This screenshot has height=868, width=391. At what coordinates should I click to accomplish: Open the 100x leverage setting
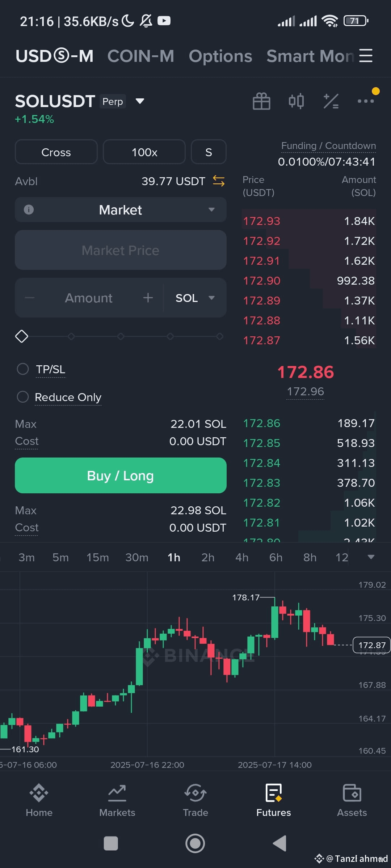(x=144, y=152)
